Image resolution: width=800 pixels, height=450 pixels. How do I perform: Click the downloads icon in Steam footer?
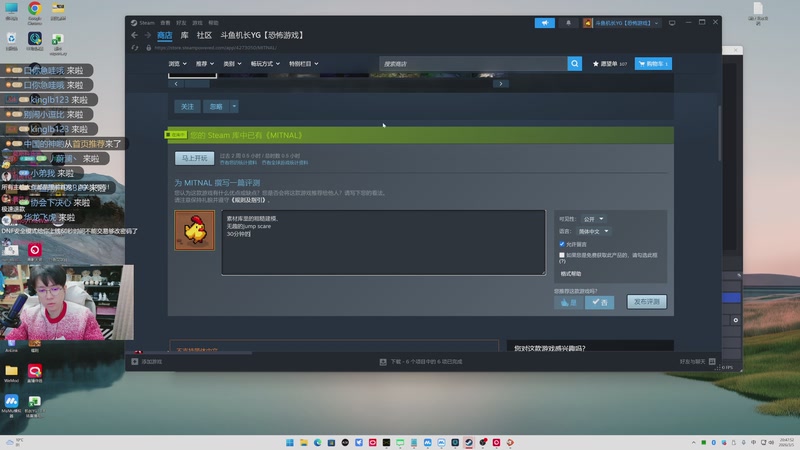point(383,362)
